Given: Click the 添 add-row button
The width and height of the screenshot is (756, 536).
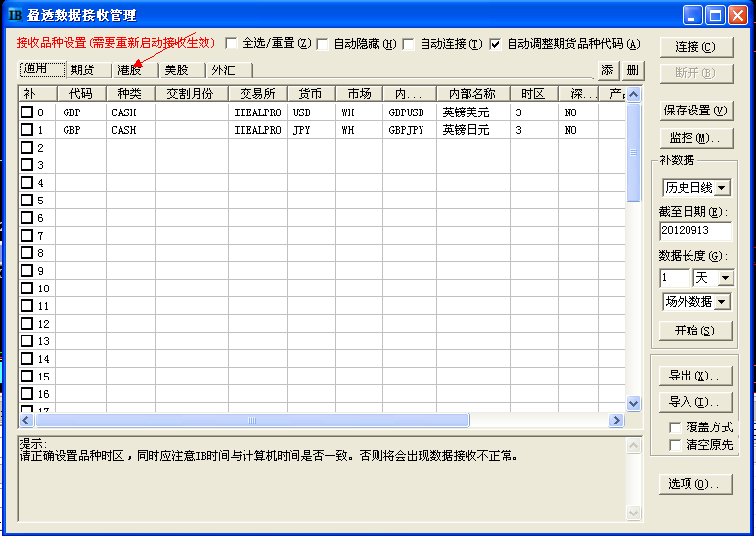Looking at the screenshot, I should click(608, 70).
